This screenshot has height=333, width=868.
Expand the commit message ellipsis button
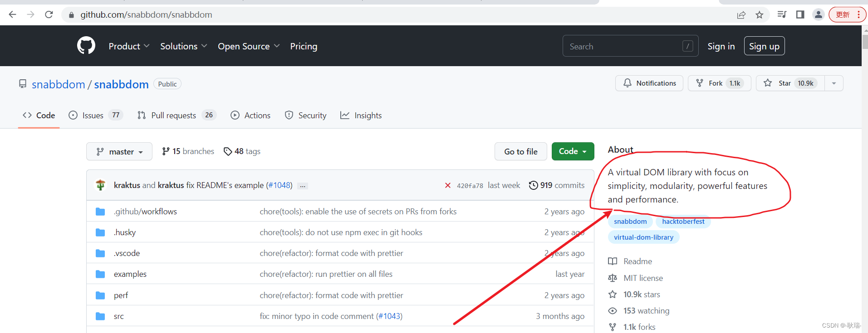point(303,186)
